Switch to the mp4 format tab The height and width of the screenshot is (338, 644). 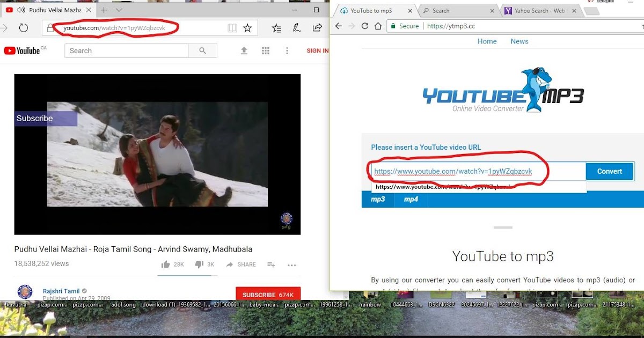pyautogui.click(x=411, y=199)
